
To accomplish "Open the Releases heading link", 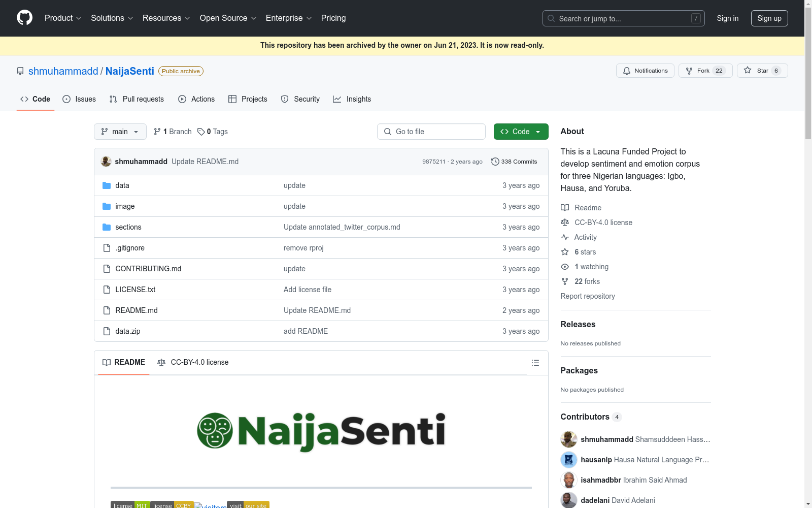I will 578,325.
